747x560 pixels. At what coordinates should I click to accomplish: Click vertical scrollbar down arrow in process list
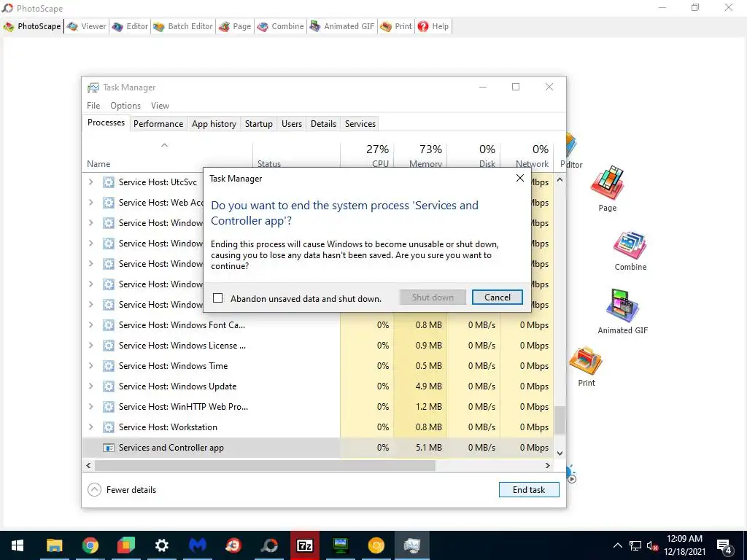point(560,454)
